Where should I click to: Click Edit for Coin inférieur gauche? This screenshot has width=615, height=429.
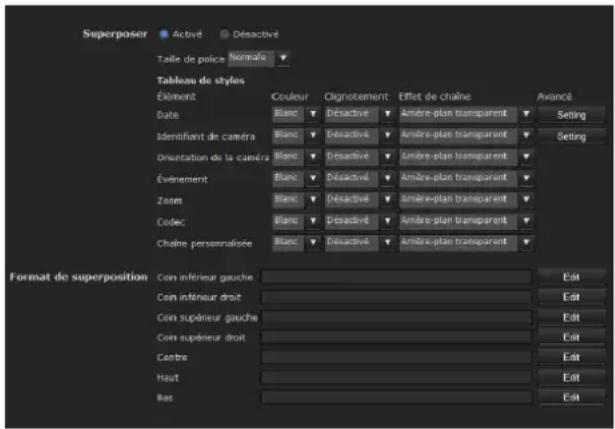(x=571, y=277)
